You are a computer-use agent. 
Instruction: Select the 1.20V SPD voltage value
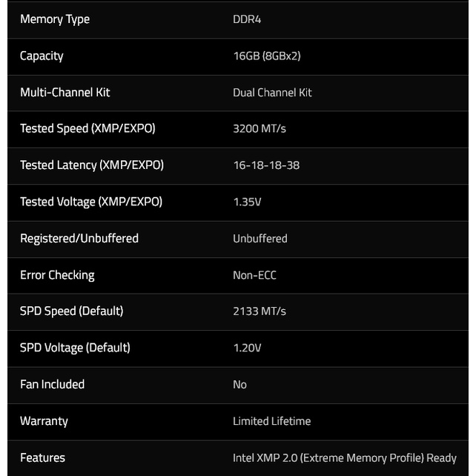247,348
